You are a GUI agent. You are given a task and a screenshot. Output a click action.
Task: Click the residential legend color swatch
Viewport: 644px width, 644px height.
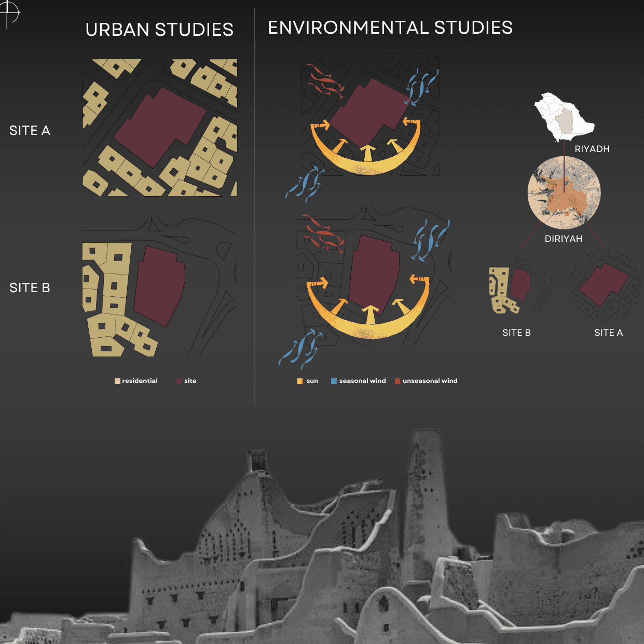(117, 381)
